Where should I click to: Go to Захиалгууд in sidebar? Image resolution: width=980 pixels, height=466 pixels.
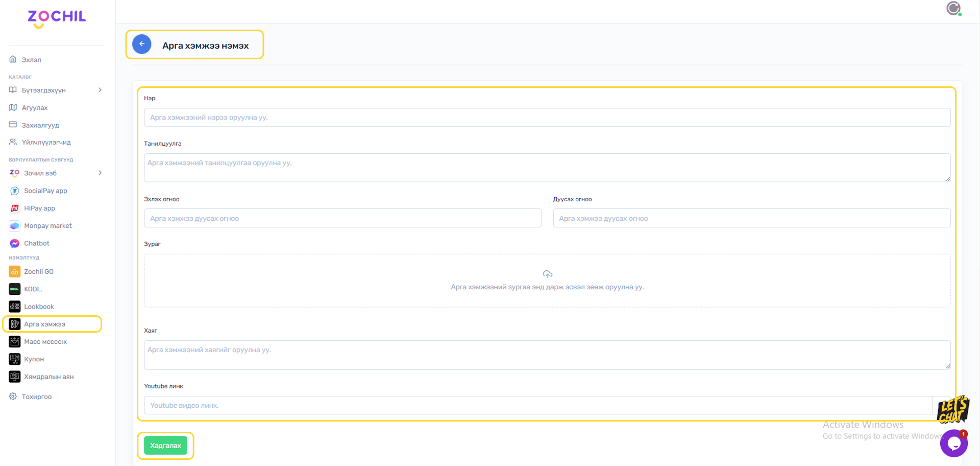click(x=40, y=125)
